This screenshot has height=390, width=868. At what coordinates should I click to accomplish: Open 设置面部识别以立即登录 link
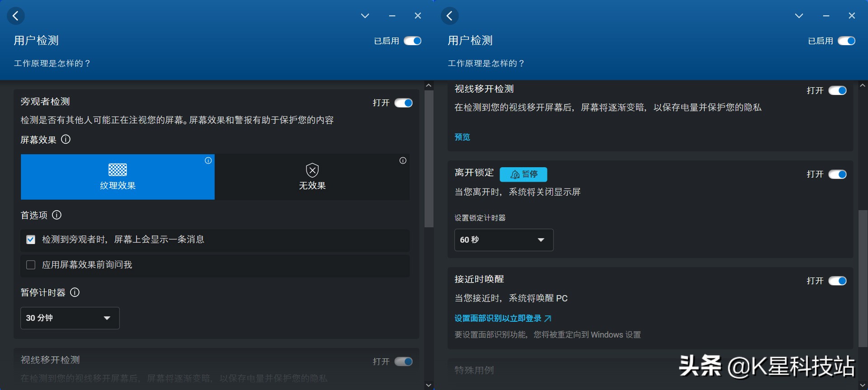503,319
